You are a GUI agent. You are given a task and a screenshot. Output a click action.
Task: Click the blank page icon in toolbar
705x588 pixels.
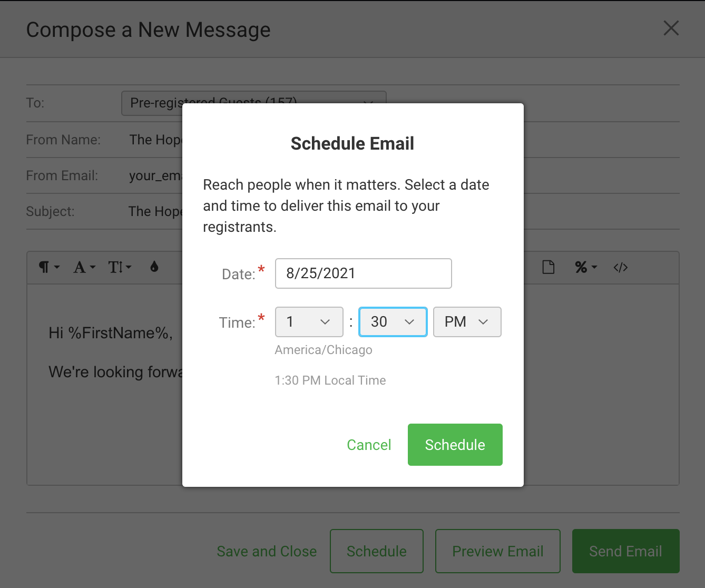(x=549, y=268)
